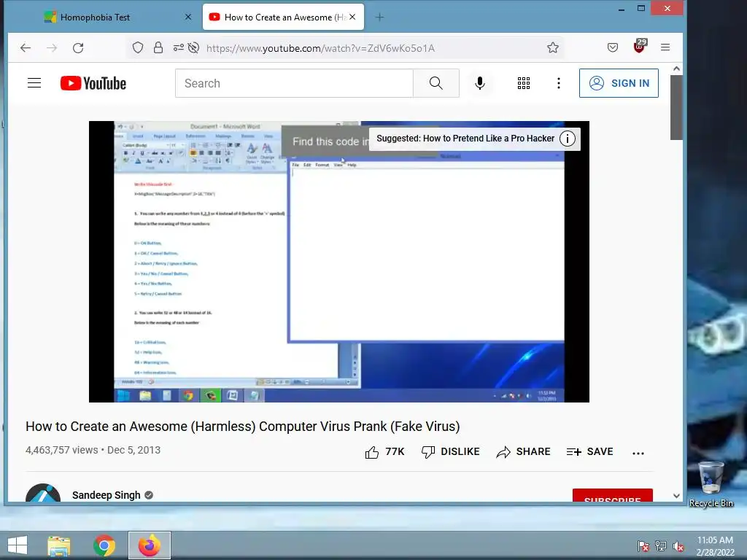
Task: Open the uBlock extension icon showing 29
Action: point(639,46)
